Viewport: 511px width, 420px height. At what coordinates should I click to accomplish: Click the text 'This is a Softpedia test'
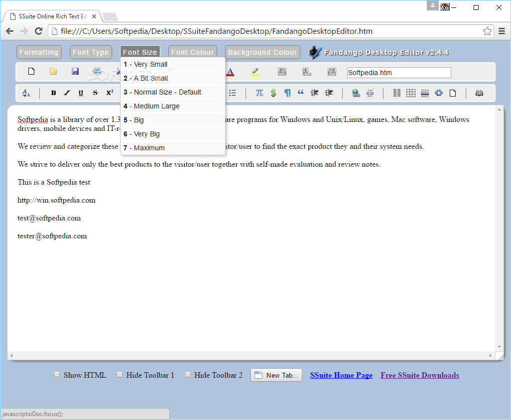pyautogui.click(x=54, y=182)
